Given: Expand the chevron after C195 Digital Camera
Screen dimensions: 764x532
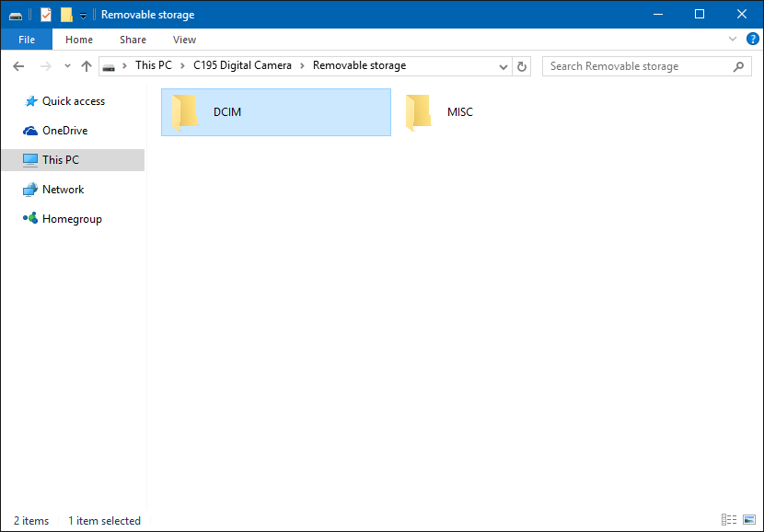Looking at the screenshot, I should [x=302, y=65].
